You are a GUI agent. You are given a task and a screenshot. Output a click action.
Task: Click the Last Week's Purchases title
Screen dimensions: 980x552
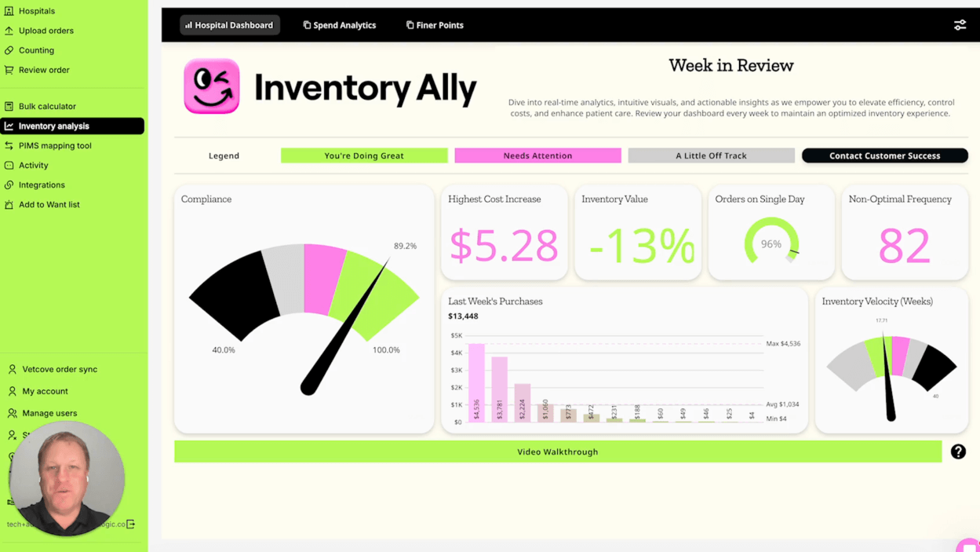[495, 302]
